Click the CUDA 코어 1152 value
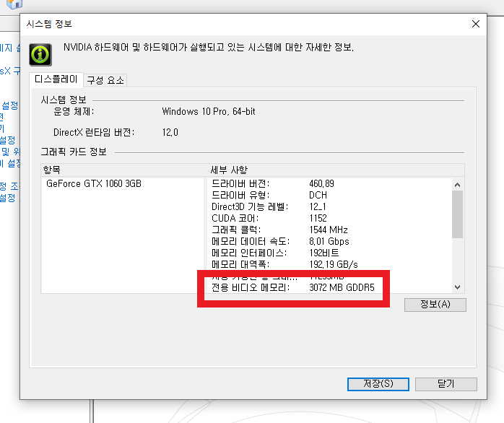Image resolution: width=504 pixels, height=423 pixels. 318,218
